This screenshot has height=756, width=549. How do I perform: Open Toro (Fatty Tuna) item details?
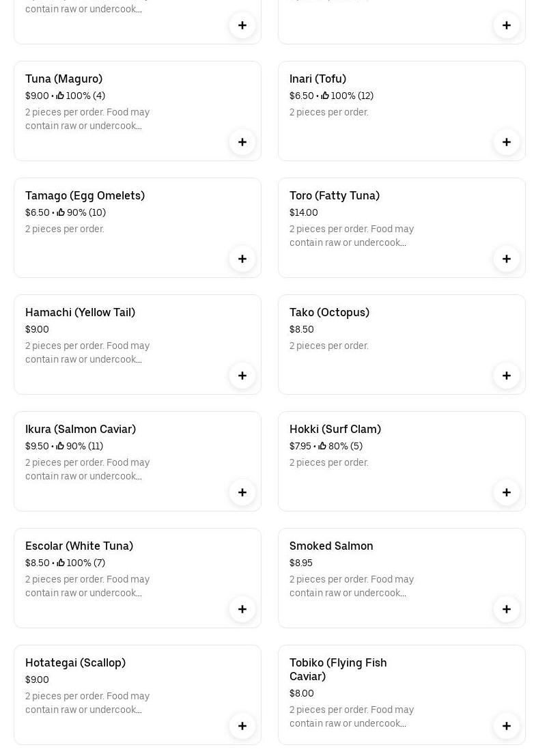[335, 196]
